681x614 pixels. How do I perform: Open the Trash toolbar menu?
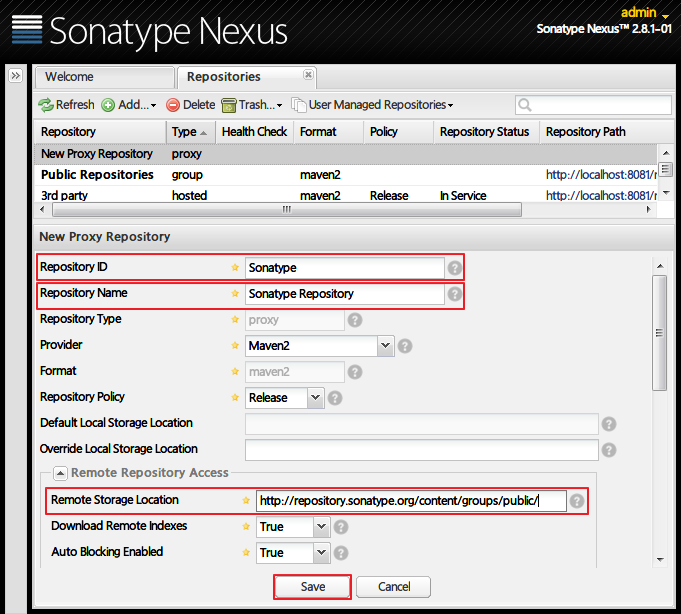[251, 105]
